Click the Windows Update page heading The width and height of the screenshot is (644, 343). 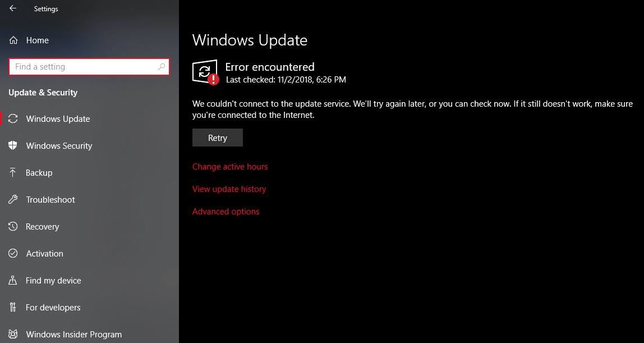click(x=250, y=40)
